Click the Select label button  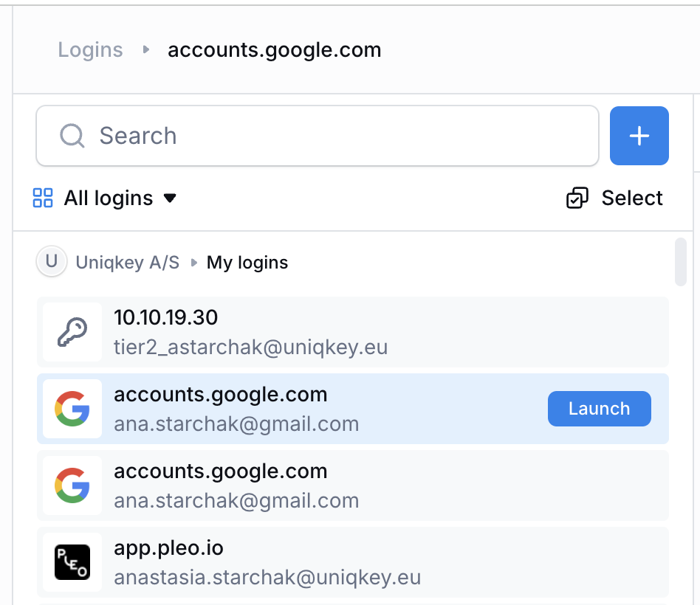(x=631, y=198)
